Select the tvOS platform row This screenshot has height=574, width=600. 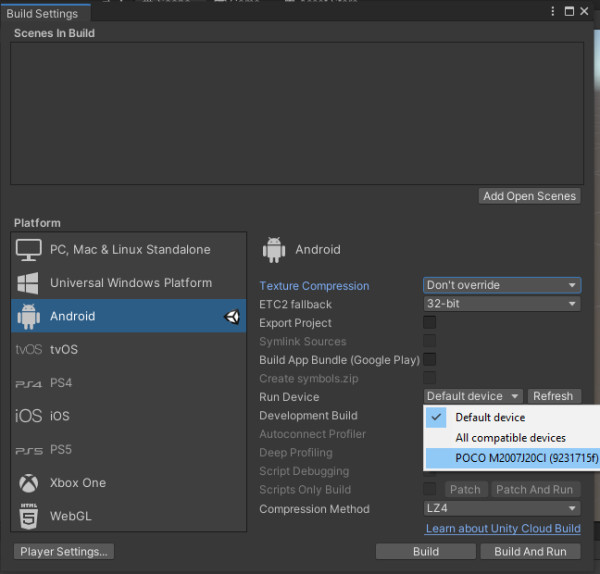(129, 349)
